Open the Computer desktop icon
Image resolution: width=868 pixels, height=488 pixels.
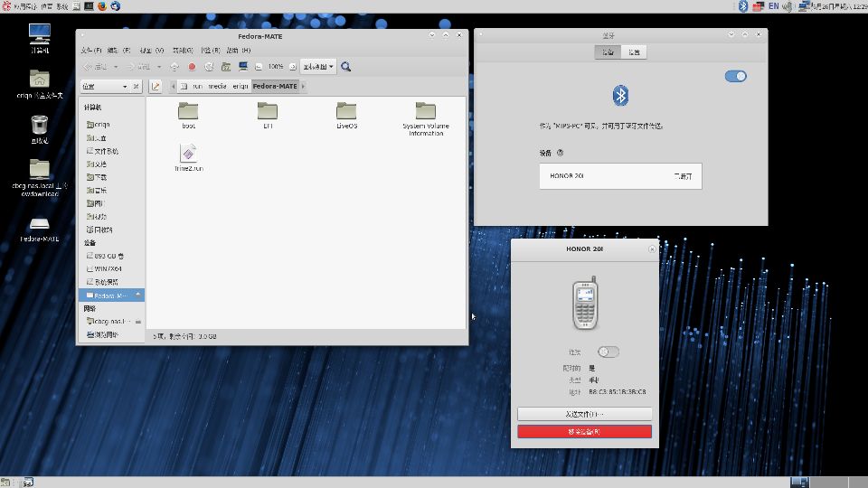(x=39, y=38)
